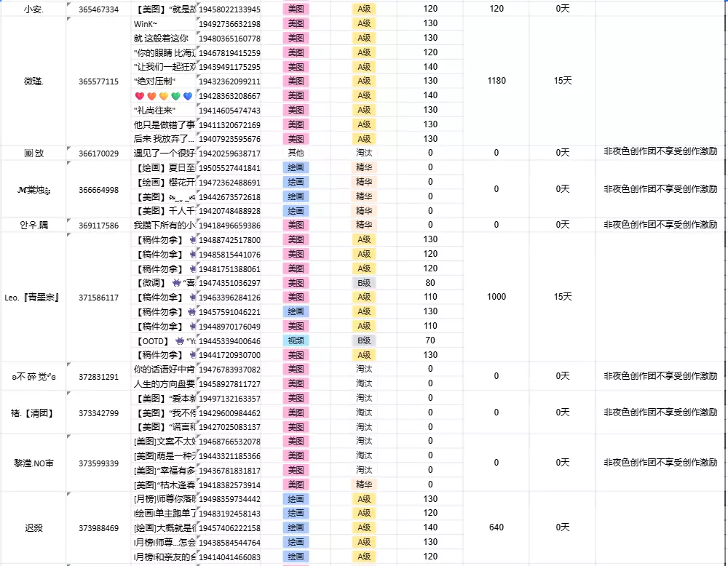Click the title cell [美图]萌是一种
728x566 pixels.
coord(164,456)
